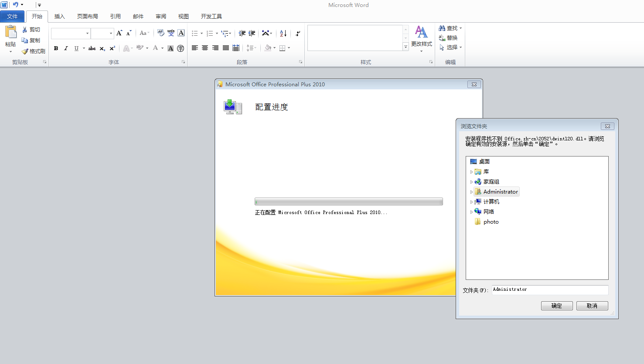The width and height of the screenshot is (644, 364).
Task: Expand the styles gallery More arrow
Action: point(405,47)
